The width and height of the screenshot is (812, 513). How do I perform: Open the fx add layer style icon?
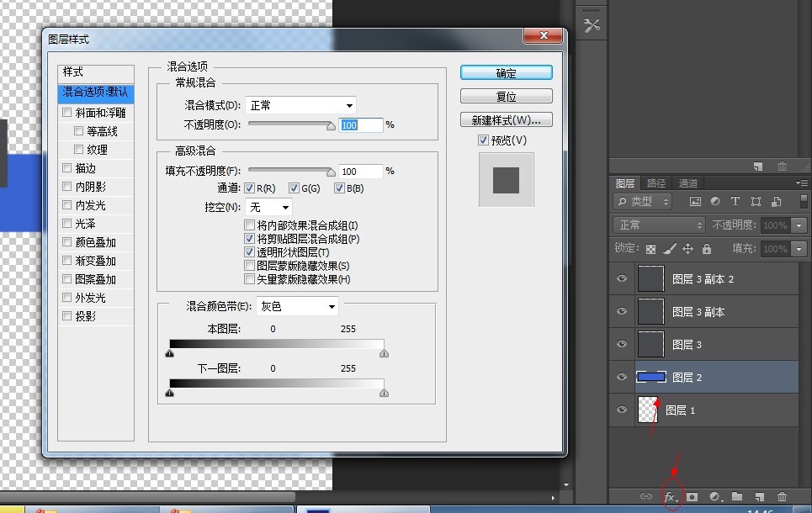point(670,497)
